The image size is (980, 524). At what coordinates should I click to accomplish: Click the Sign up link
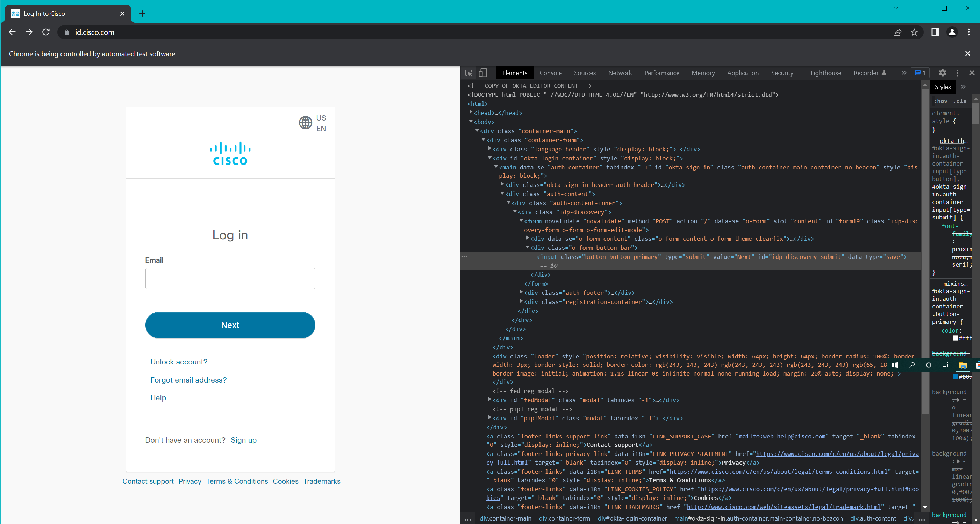243,440
